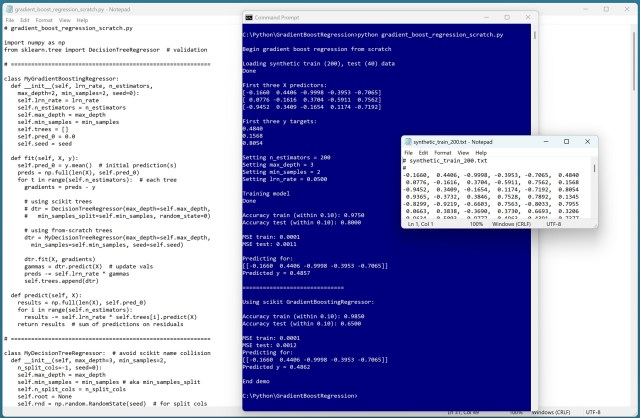Click Notepad icon in synthetic_train_200.txt title bar
Image resolution: width=640 pixels, height=418 pixels.
point(408,142)
